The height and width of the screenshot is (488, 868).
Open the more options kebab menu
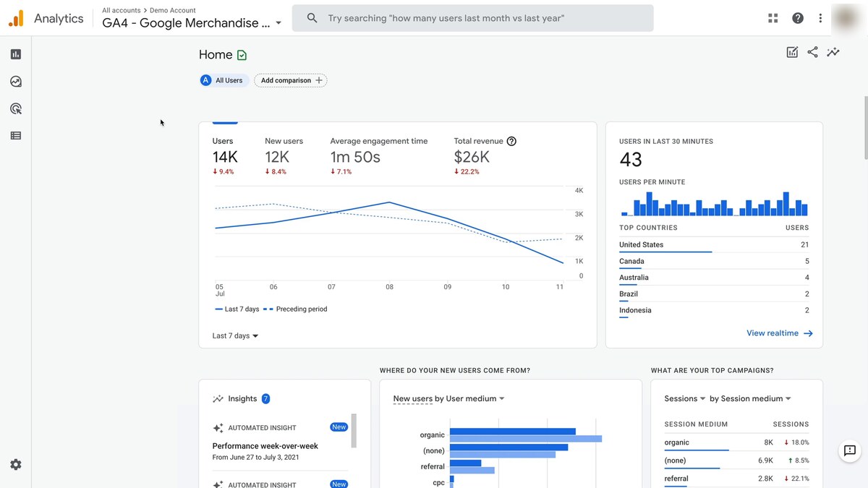point(820,18)
